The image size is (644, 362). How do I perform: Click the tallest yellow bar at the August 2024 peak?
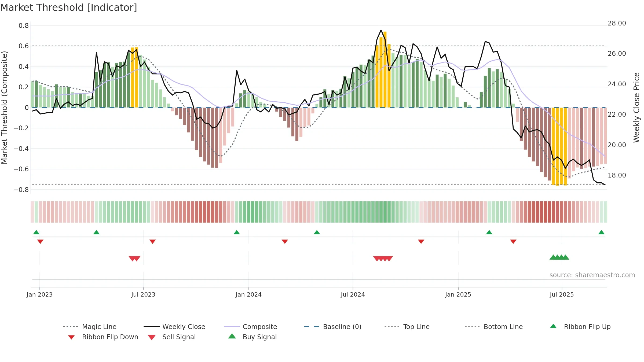click(385, 70)
